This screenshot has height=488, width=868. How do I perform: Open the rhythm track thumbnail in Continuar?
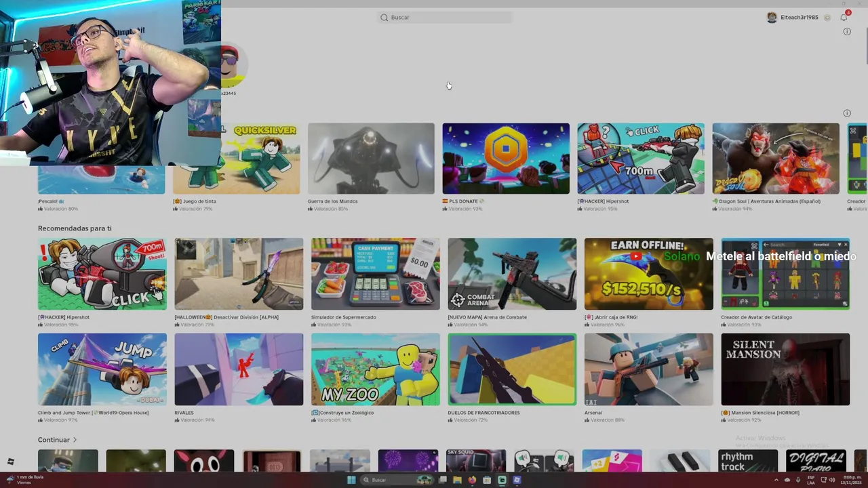(748, 460)
